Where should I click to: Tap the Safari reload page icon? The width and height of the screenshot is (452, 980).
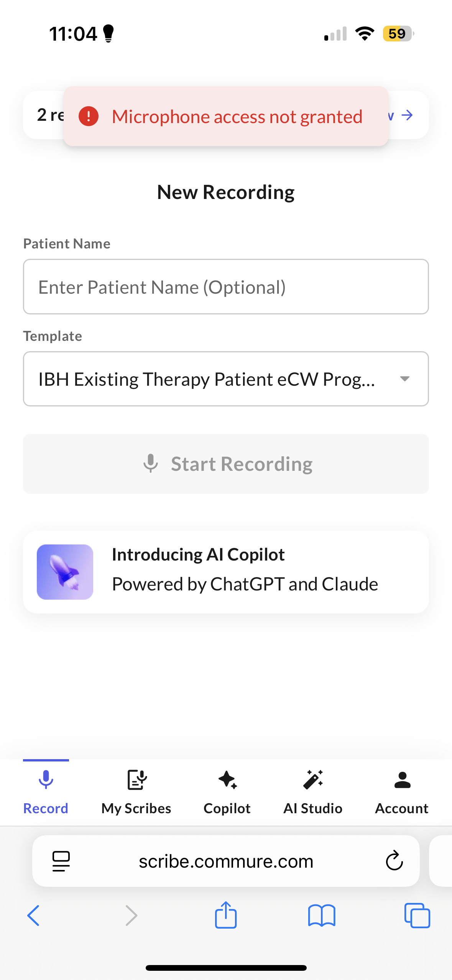[x=394, y=861]
